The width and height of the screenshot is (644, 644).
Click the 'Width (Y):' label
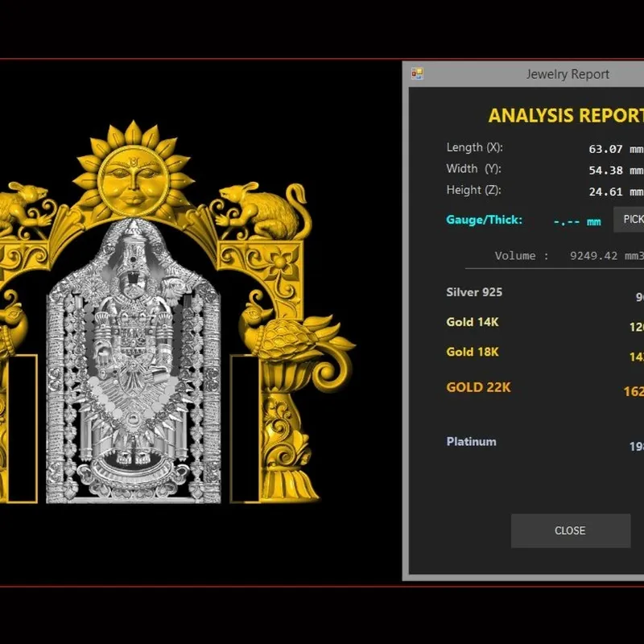(x=473, y=169)
